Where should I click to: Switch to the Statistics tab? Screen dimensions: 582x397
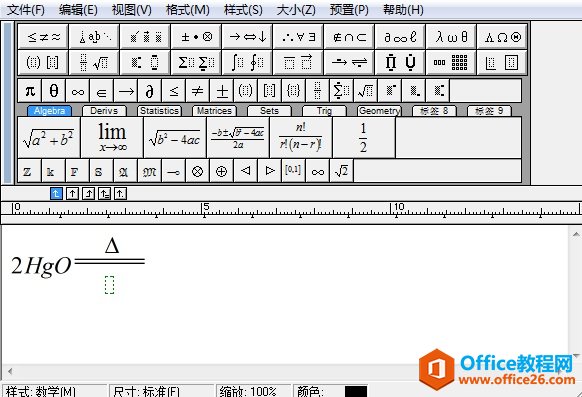159,111
